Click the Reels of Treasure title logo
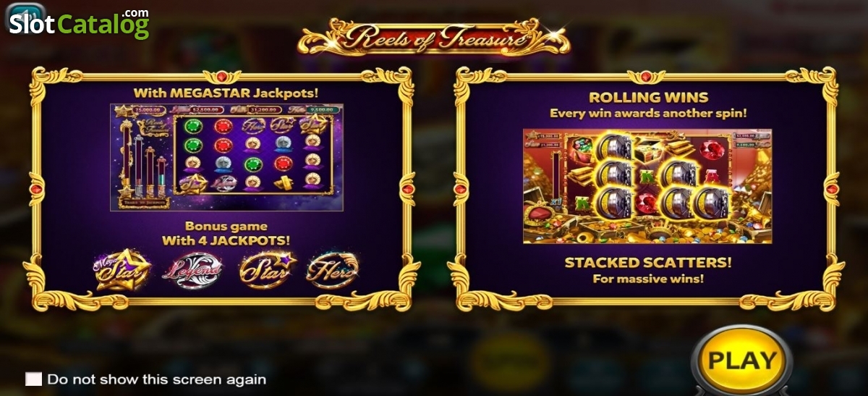868x396 pixels. [434, 37]
